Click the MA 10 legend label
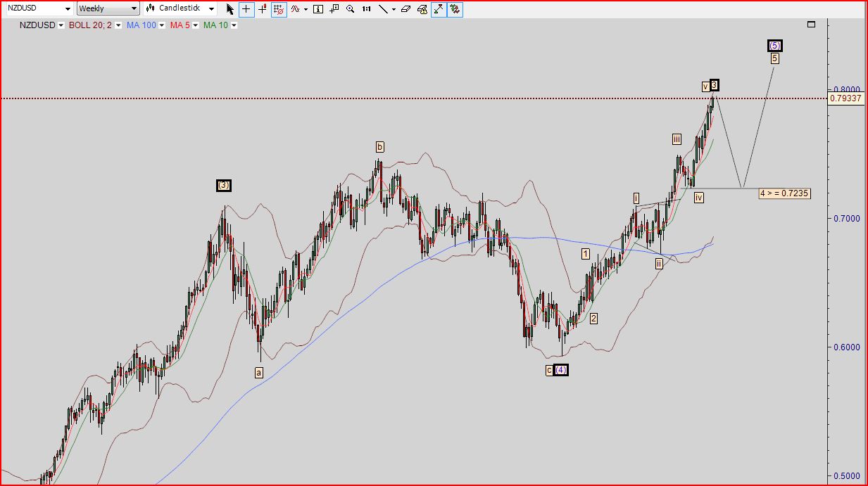 pyautogui.click(x=216, y=25)
